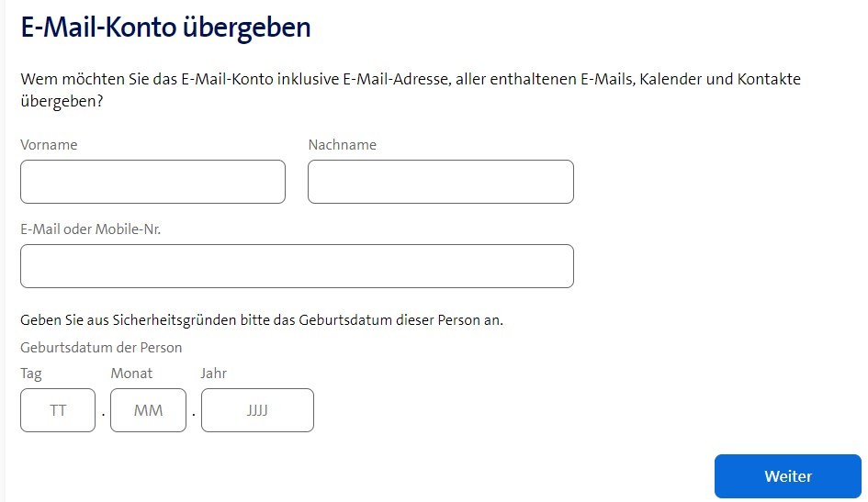Select the Tag field with TT placeholder
This screenshot has height=502, width=868.
coord(58,410)
